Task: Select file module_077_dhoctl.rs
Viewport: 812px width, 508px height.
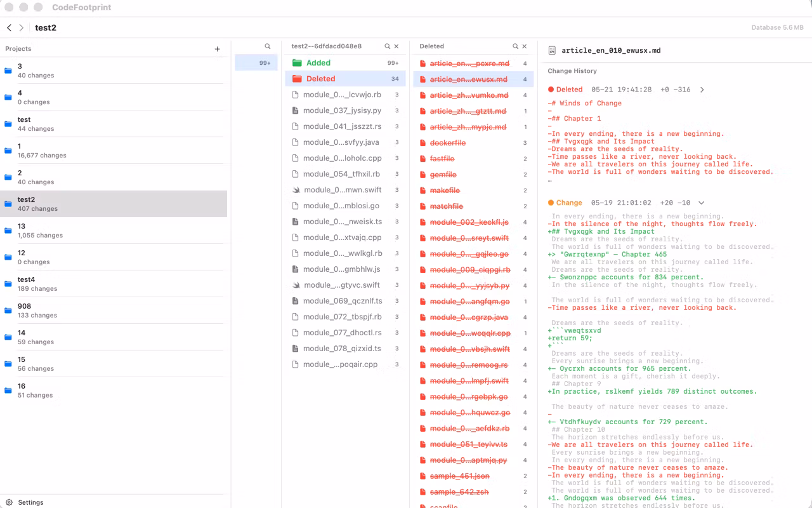Action: [346, 333]
